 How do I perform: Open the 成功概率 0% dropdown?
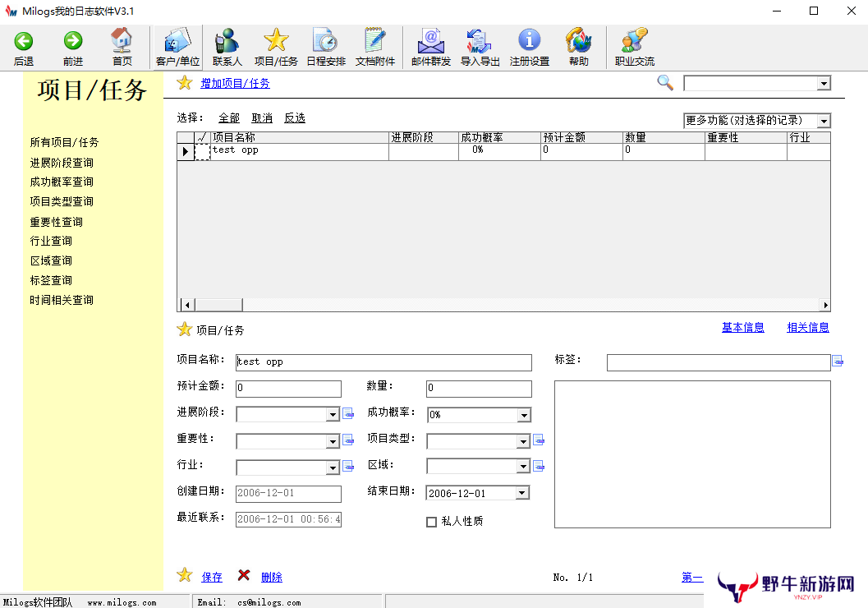coord(524,415)
